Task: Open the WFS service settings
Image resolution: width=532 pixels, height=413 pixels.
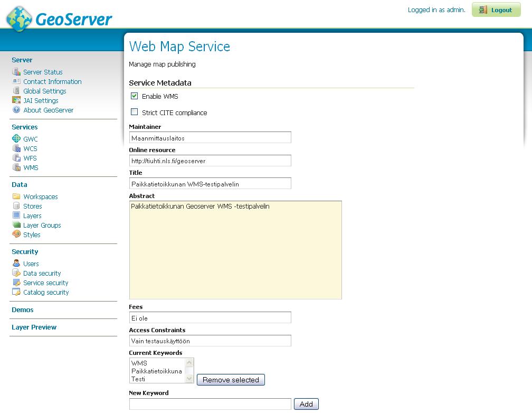Action: 30,158
